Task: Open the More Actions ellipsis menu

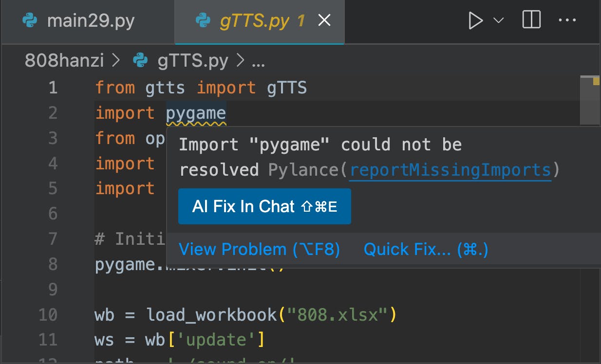Action: [x=567, y=21]
